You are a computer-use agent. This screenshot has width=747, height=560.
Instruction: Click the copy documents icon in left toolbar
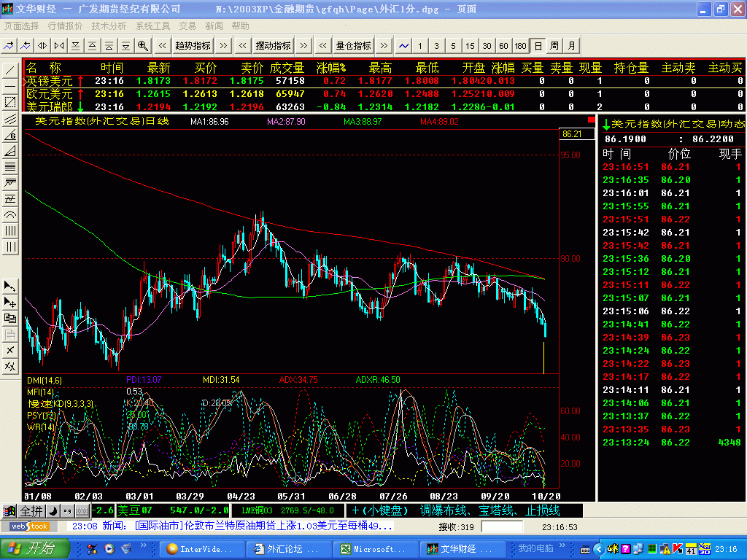[10, 318]
